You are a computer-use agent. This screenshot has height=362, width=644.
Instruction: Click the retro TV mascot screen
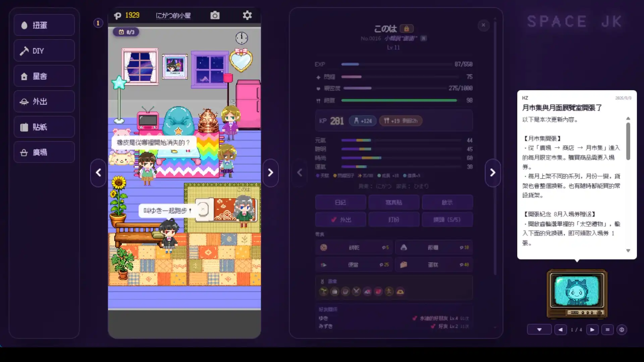pos(577,290)
